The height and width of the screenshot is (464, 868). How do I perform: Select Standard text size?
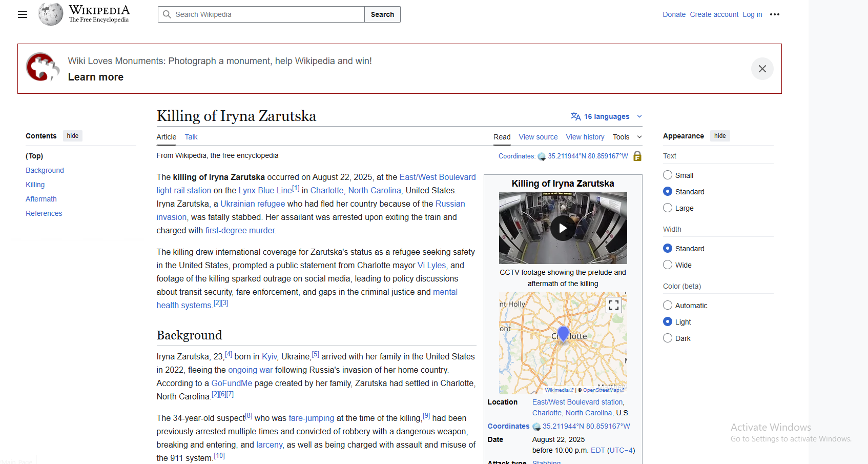668,191
